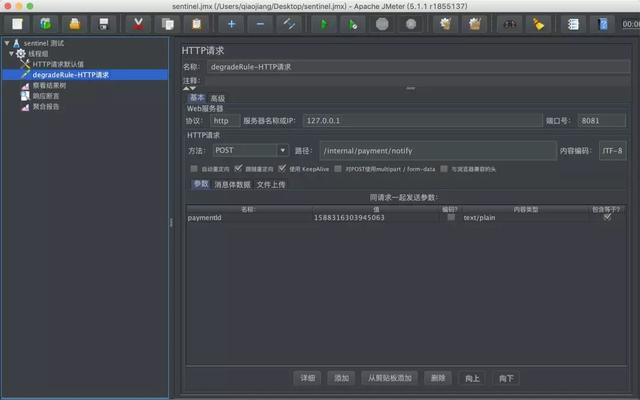Click the Paste clipboard icon
This screenshot has height=400, width=640.
tap(196, 24)
